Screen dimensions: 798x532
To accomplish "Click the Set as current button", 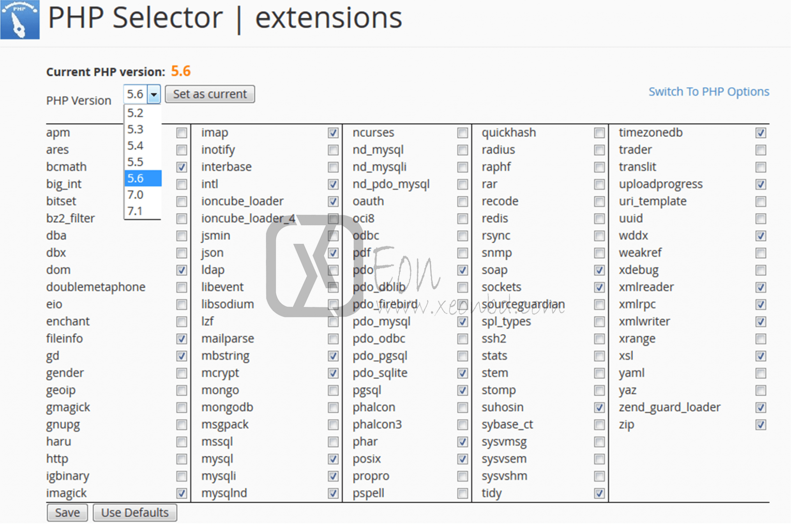I will click(x=210, y=94).
